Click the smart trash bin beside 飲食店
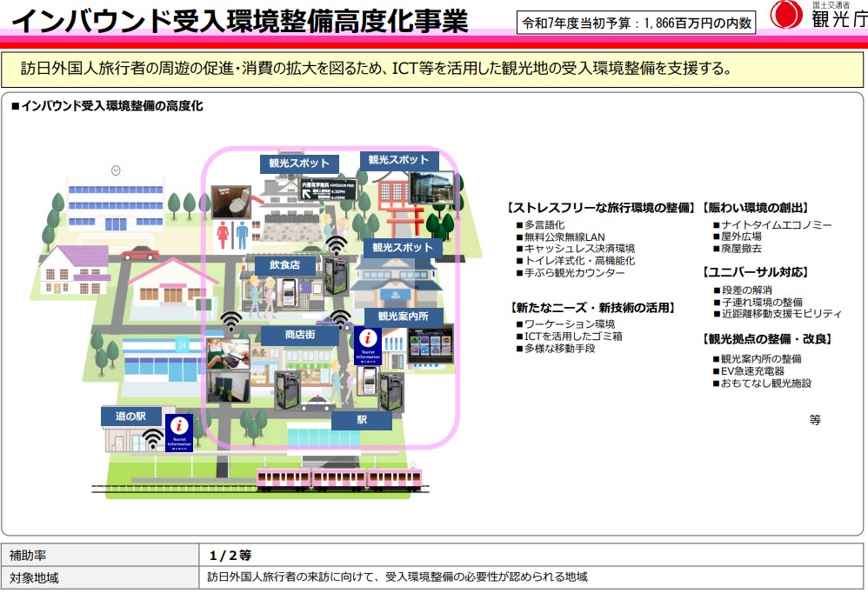868x600 pixels. (336, 275)
